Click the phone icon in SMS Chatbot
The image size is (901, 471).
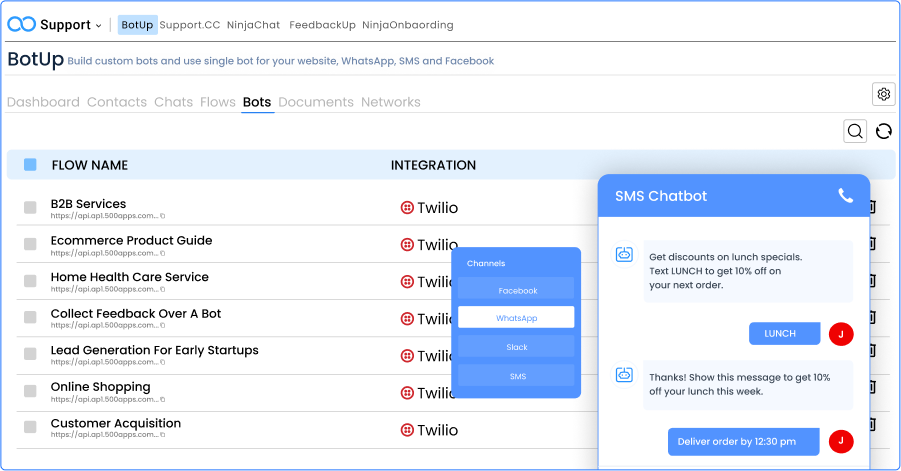[x=845, y=195]
